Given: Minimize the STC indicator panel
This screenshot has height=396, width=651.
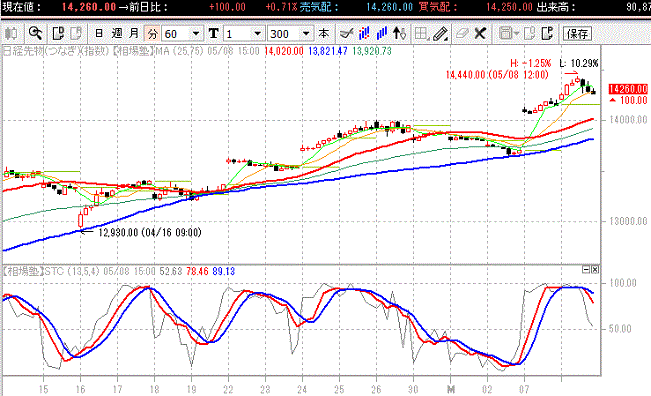Looking at the screenshot, I should (x=586, y=270).
